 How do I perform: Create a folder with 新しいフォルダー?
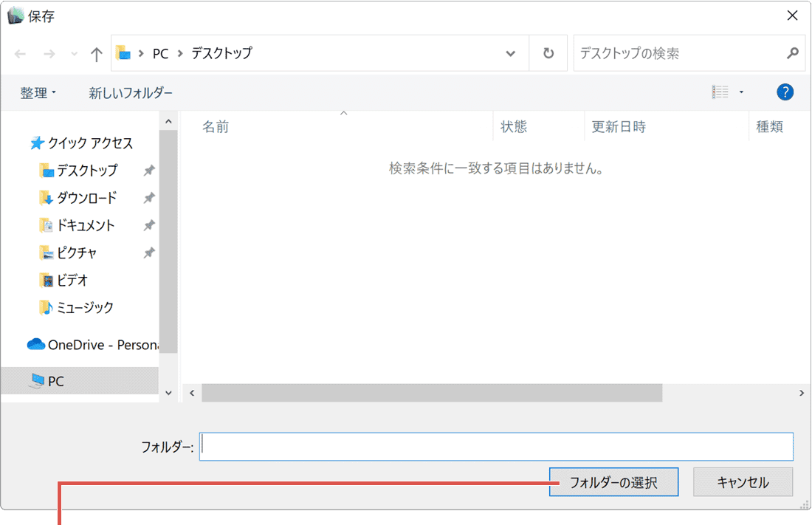130,92
